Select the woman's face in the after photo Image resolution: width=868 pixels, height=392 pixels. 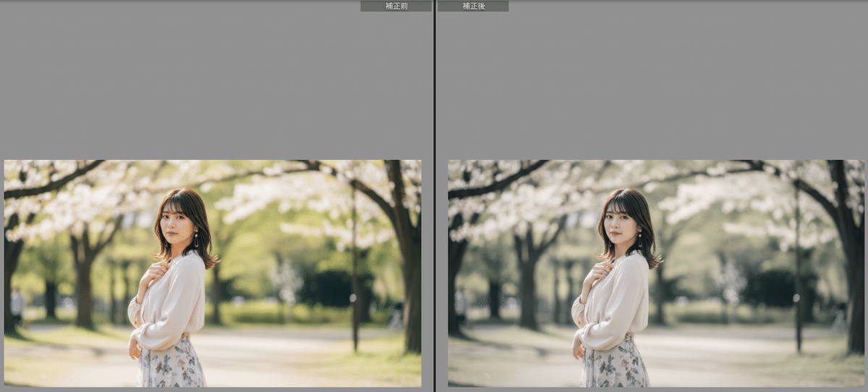(621, 224)
